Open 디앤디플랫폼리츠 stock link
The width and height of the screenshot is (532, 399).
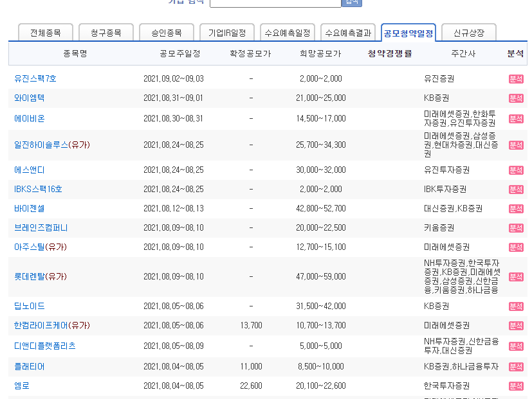coord(45,346)
